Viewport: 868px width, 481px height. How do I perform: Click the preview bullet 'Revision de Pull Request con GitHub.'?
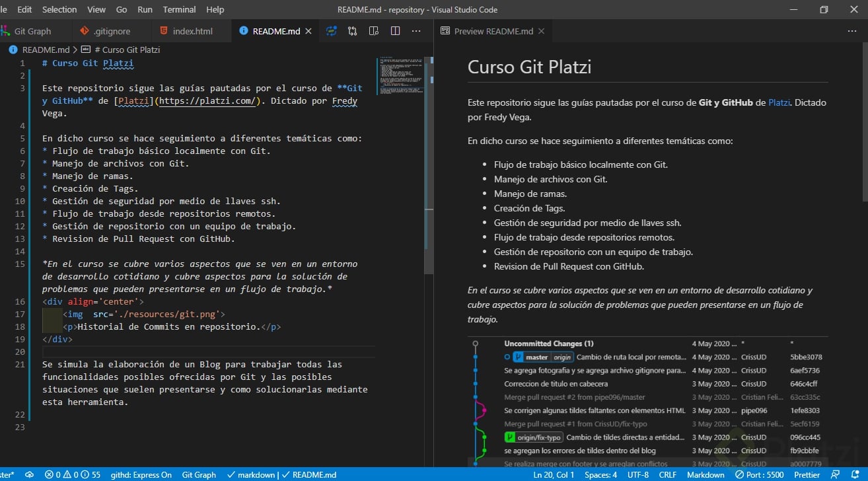[x=569, y=266]
